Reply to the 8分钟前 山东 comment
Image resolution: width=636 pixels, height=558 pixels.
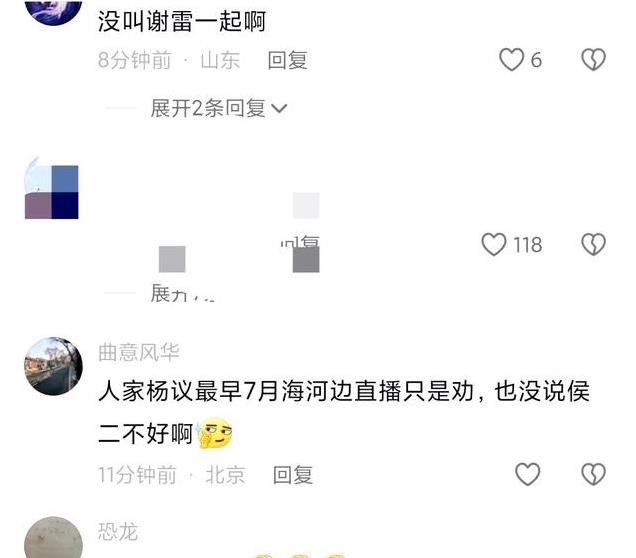pyautogui.click(x=288, y=60)
